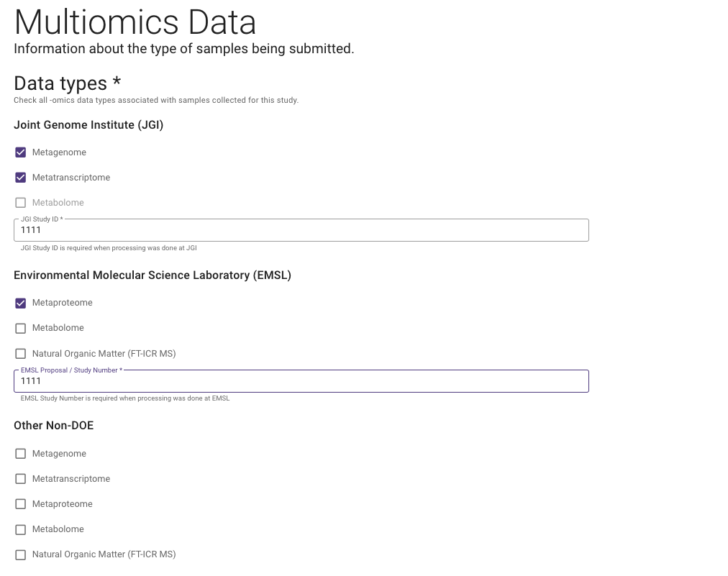Screen dimensions: 728x576
Task: Enable Metagenome under Other Non-DOE
Action: [21, 453]
